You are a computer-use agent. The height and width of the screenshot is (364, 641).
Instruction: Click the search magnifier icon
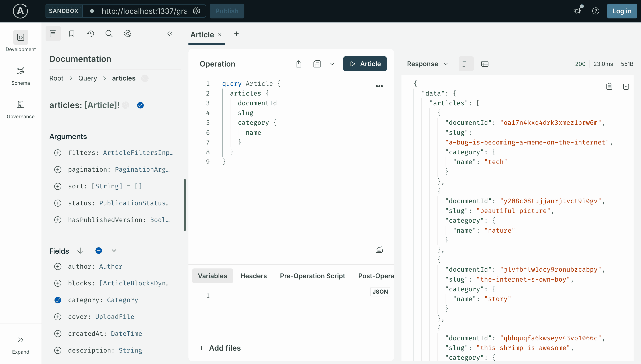click(x=109, y=33)
